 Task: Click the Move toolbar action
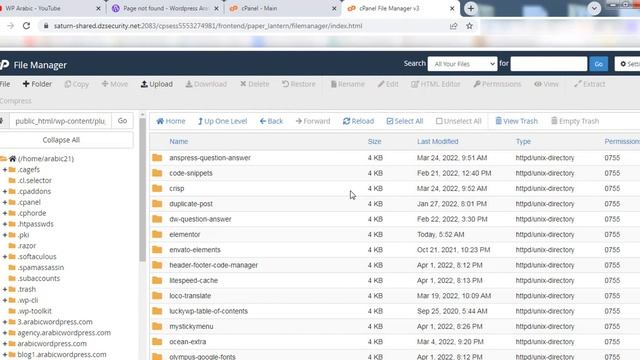115,84
